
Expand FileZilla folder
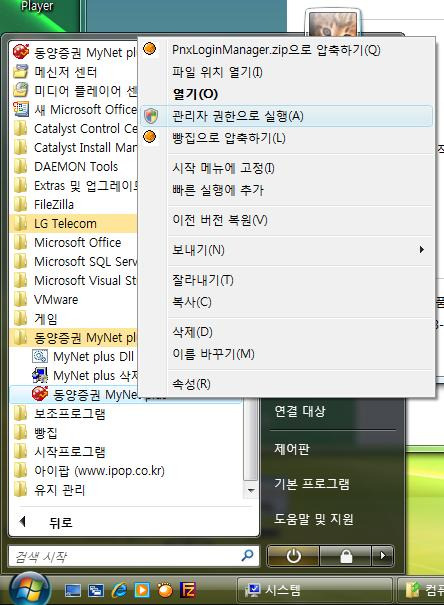point(73,204)
